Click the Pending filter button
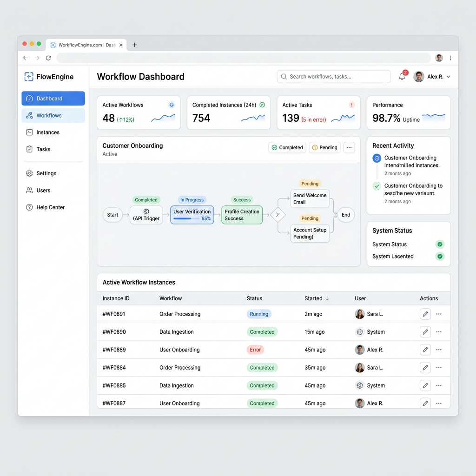Screen dimensions: 476x476 [325, 147]
